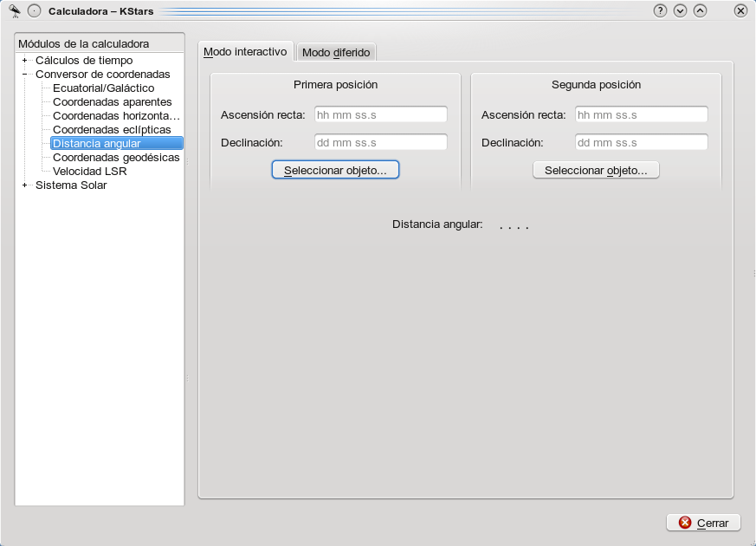The height and width of the screenshot is (546, 756).
Task: Switch to the Modo diferido tab
Action: pyautogui.click(x=336, y=53)
